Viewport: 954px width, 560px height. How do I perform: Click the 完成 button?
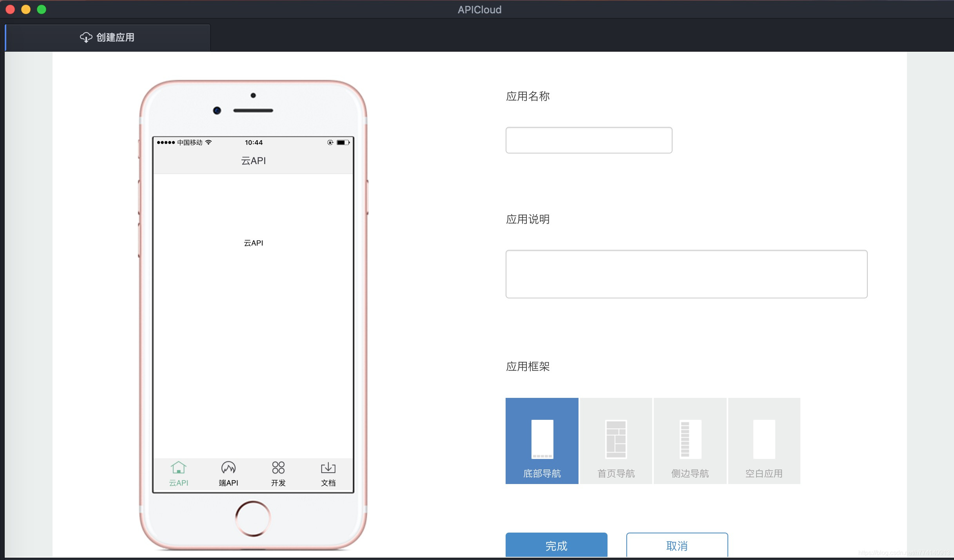coord(556,545)
